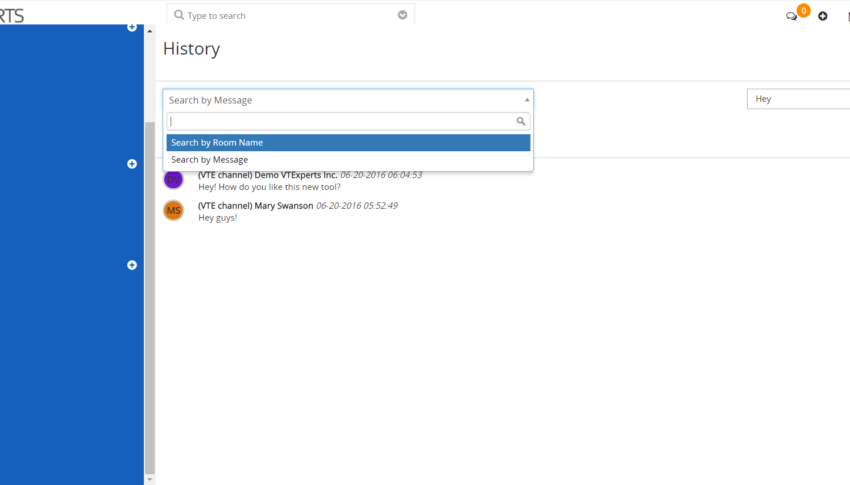This screenshot has width=850, height=485.
Task: Click the DV avatar for Demo VTExperts
Action: click(x=173, y=179)
